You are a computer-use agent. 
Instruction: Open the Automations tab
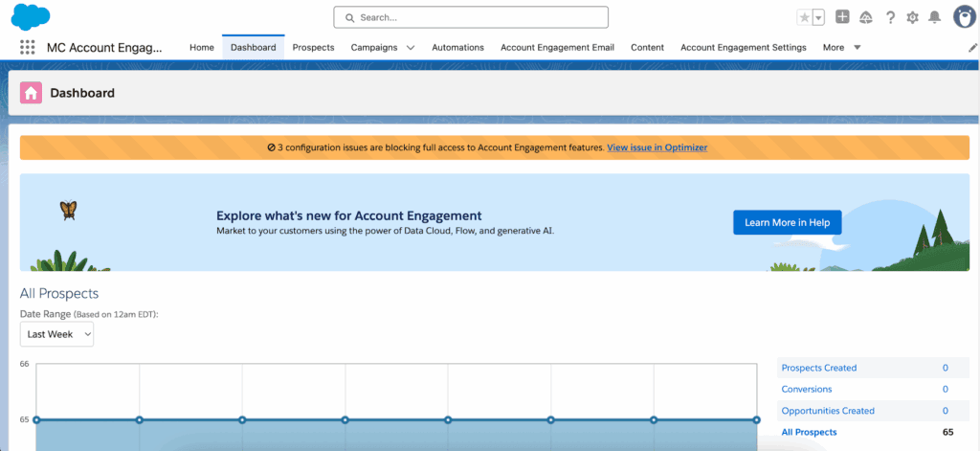[x=458, y=48]
